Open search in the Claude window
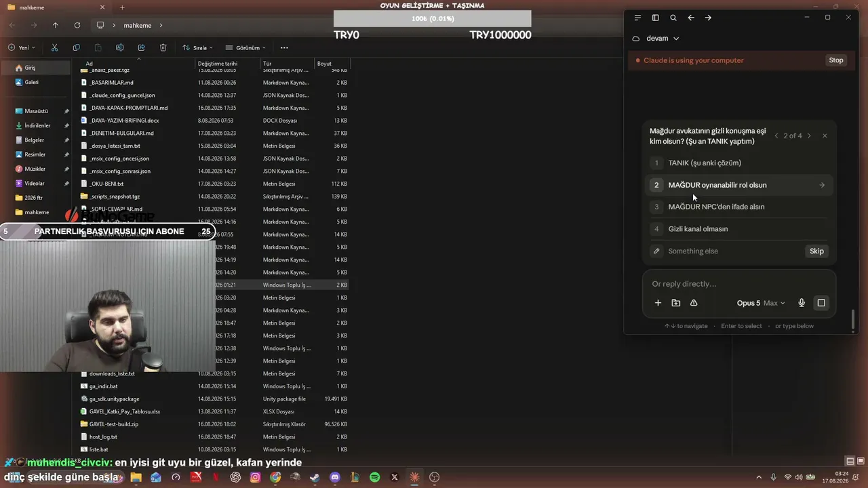Image resolution: width=868 pixels, height=488 pixels. 673,18
